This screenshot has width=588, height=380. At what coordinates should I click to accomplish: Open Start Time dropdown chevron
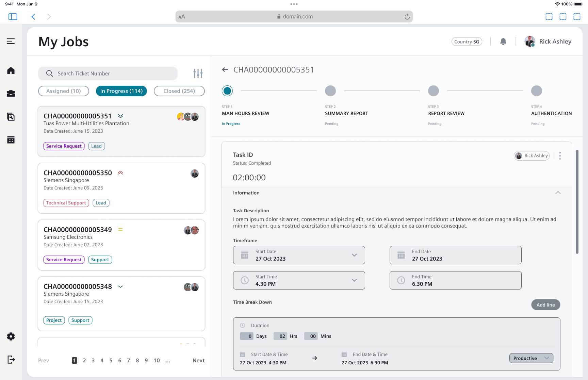point(354,280)
